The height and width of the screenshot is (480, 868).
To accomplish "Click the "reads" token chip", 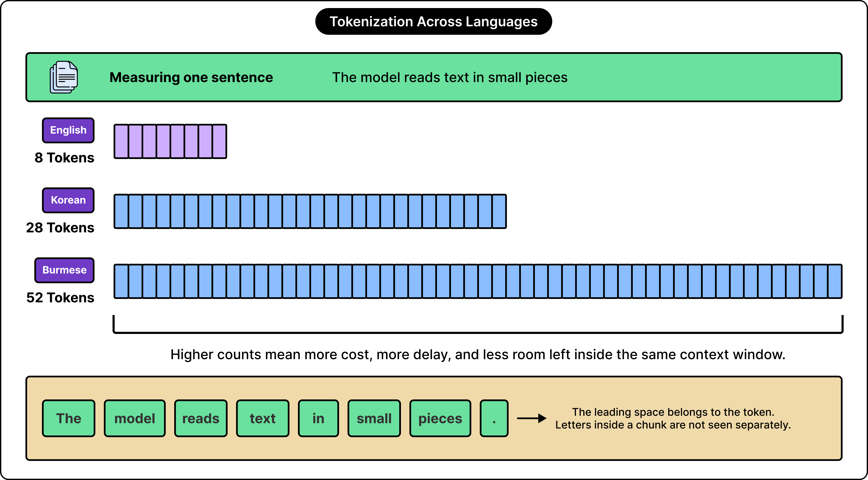I will tap(201, 418).
